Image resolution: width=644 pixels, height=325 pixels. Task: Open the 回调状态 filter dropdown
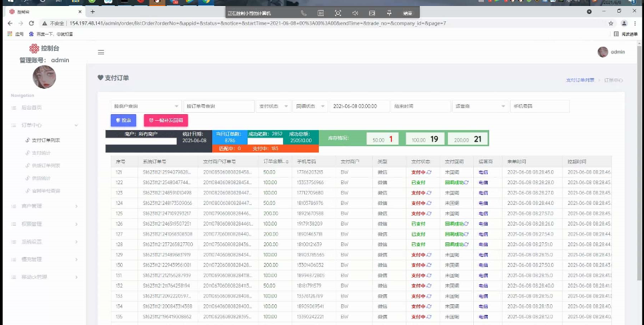(x=310, y=106)
